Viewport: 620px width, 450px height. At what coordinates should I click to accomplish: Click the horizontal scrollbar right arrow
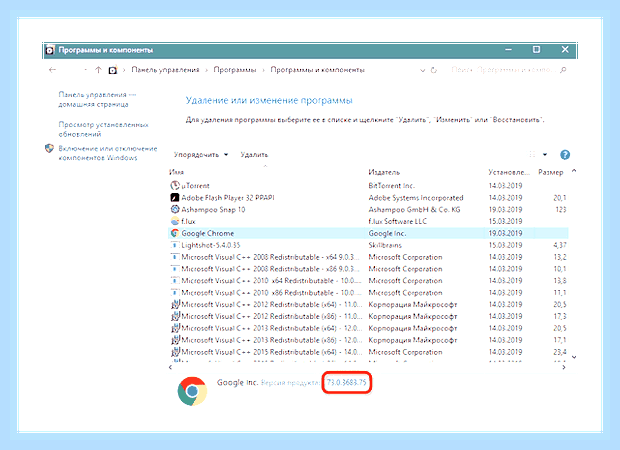564,367
